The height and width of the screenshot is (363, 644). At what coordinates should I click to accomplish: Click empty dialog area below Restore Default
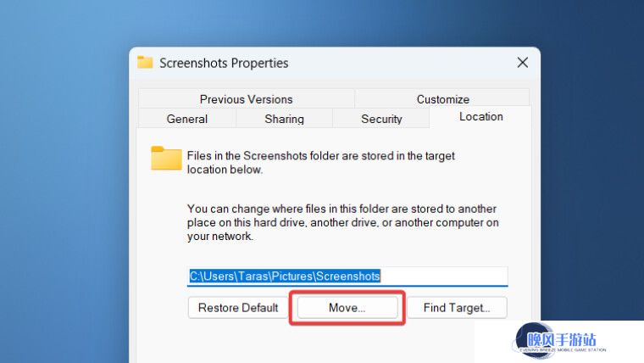tap(238, 341)
